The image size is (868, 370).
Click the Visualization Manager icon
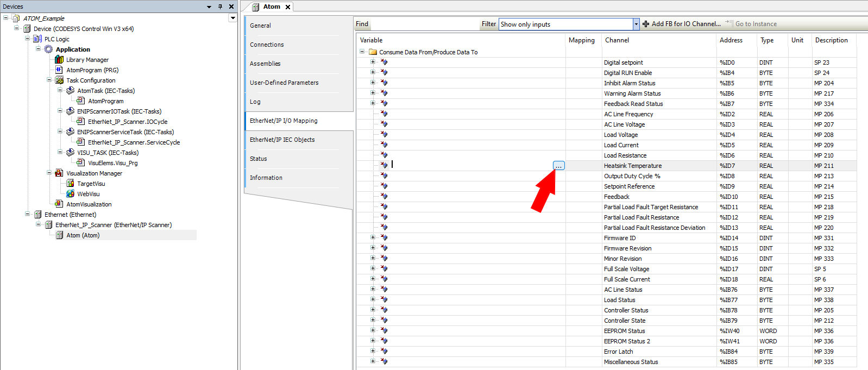click(59, 173)
